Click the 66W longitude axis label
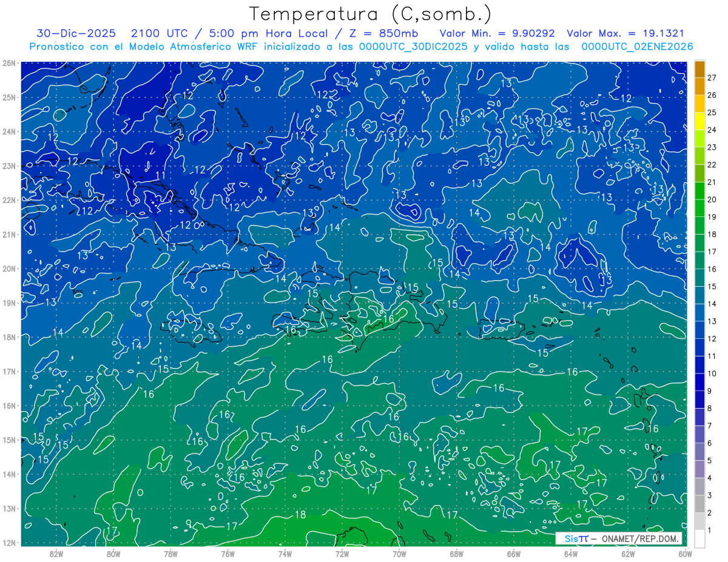Viewport: 728px width, 562px height. [513, 554]
